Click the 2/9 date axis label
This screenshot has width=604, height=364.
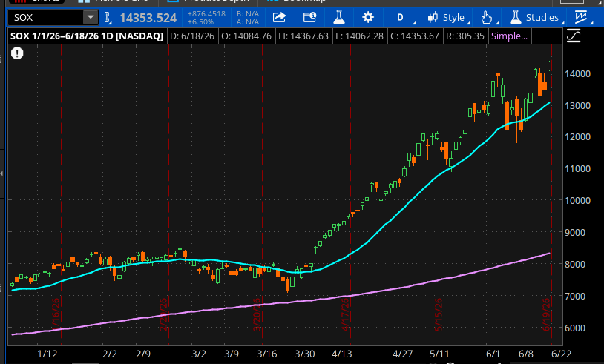pos(143,354)
